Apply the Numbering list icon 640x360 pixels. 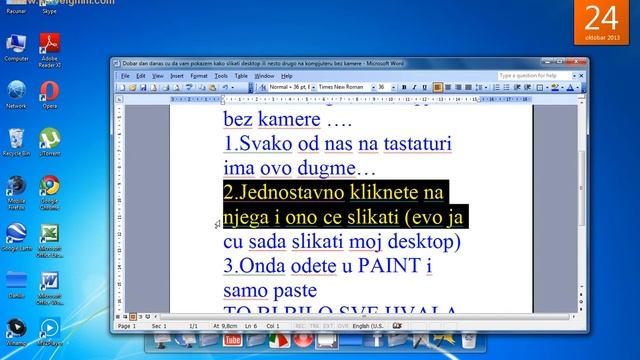click(x=496, y=87)
